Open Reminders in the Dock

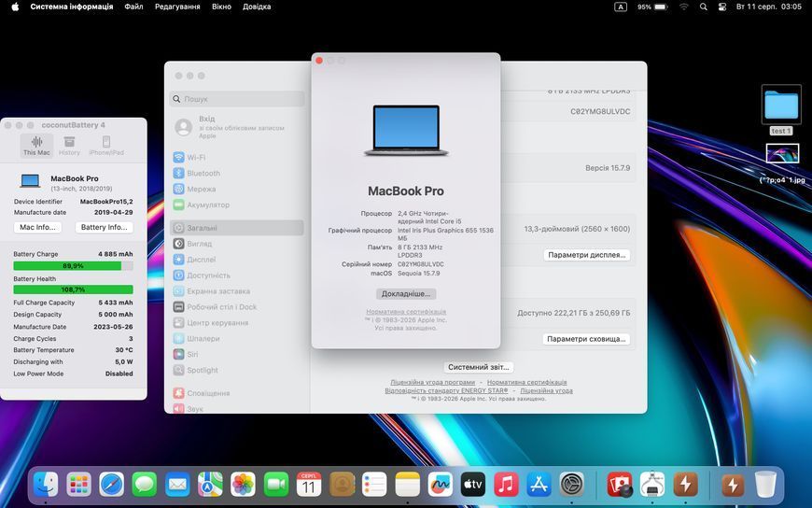tap(374, 486)
